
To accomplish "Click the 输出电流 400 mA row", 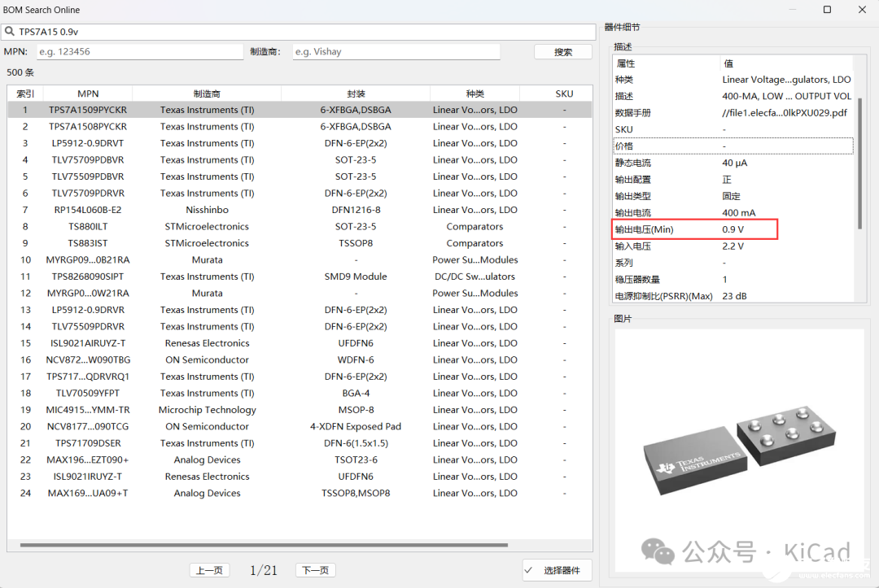I will click(x=732, y=213).
